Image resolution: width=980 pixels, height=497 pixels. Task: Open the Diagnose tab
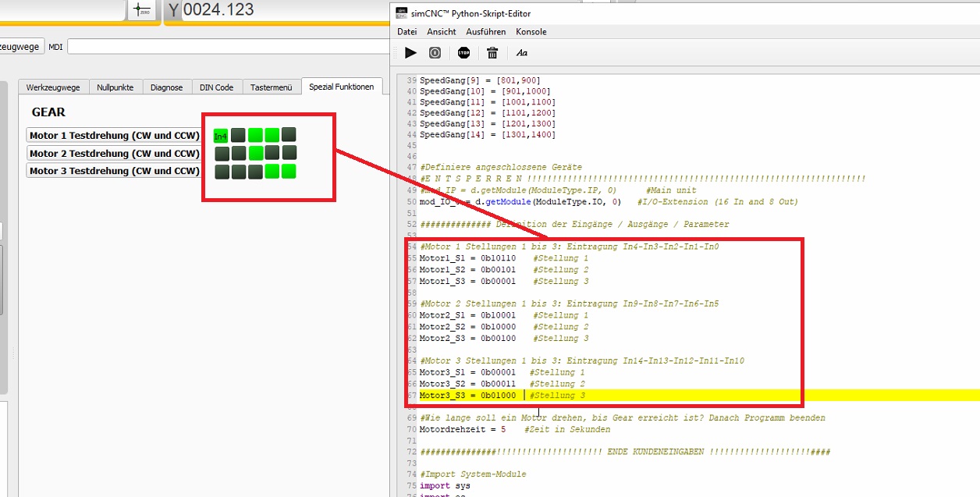pyautogui.click(x=167, y=87)
